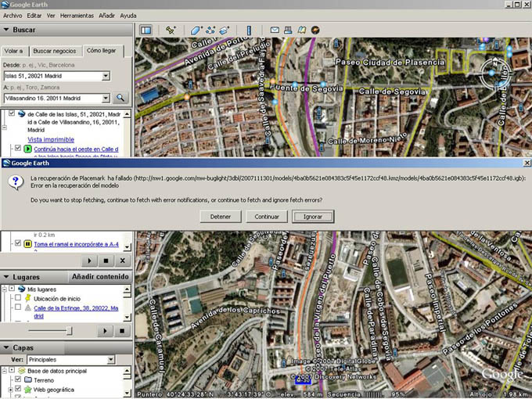Select the add placemark pushpin tool
This screenshot has height=399, width=532.
click(171, 31)
